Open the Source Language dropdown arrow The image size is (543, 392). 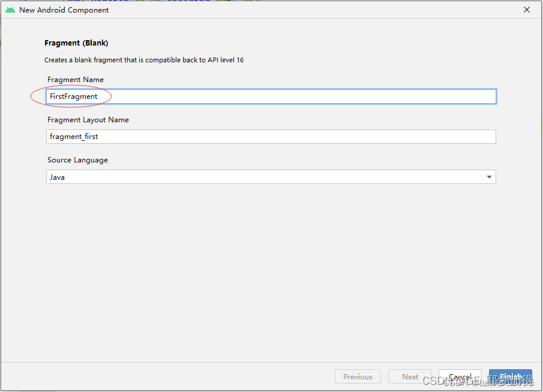[x=489, y=177]
